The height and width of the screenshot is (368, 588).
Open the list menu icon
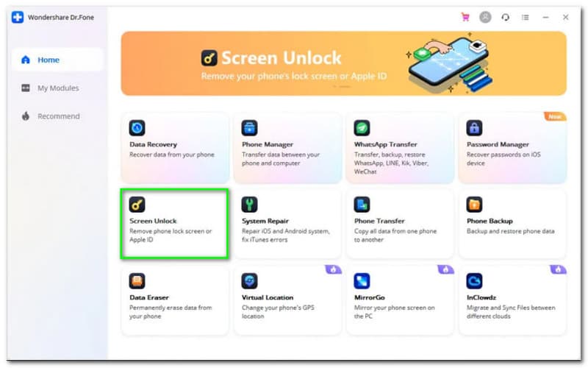[x=526, y=17]
